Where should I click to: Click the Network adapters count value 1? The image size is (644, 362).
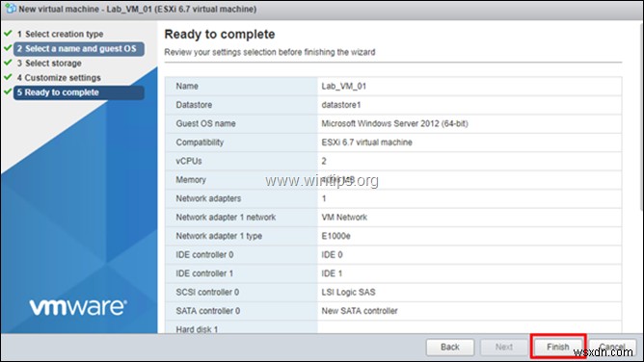[324, 198]
